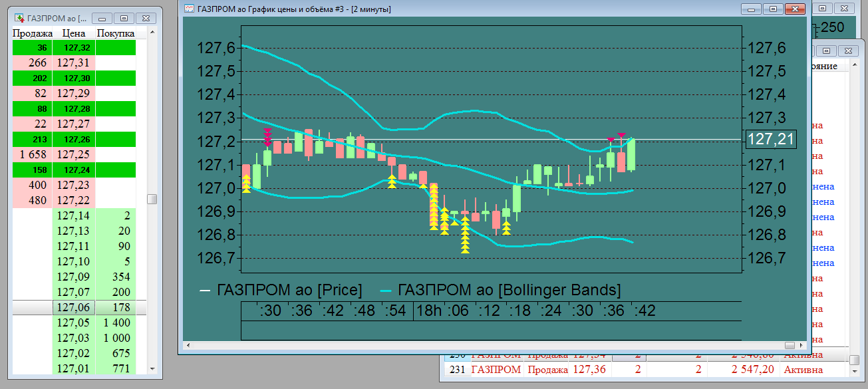Click the chart horizontal scroll left arrow
The image size is (868, 389).
point(188,346)
